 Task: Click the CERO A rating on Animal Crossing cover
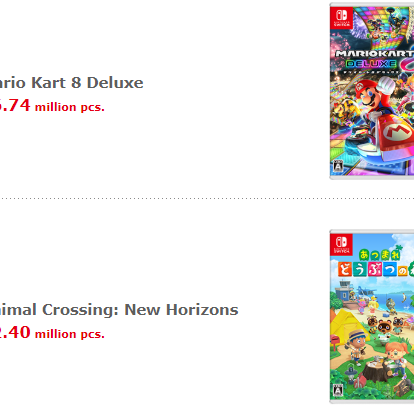point(338,389)
